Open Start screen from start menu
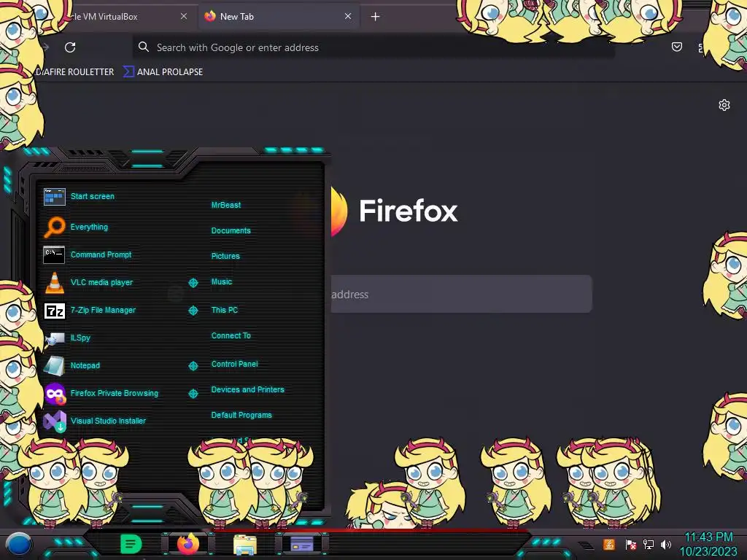Screen dimensions: 747x560 [x=92, y=196]
